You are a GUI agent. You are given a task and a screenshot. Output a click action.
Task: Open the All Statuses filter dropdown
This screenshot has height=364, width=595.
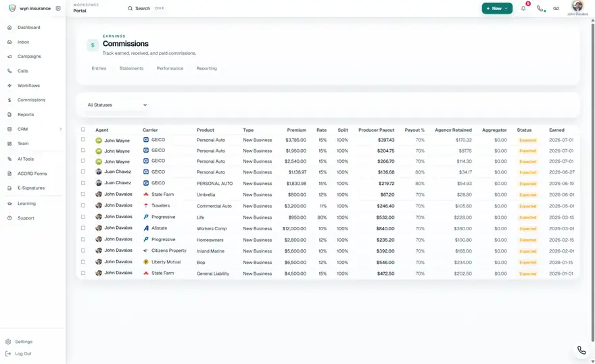(x=117, y=105)
